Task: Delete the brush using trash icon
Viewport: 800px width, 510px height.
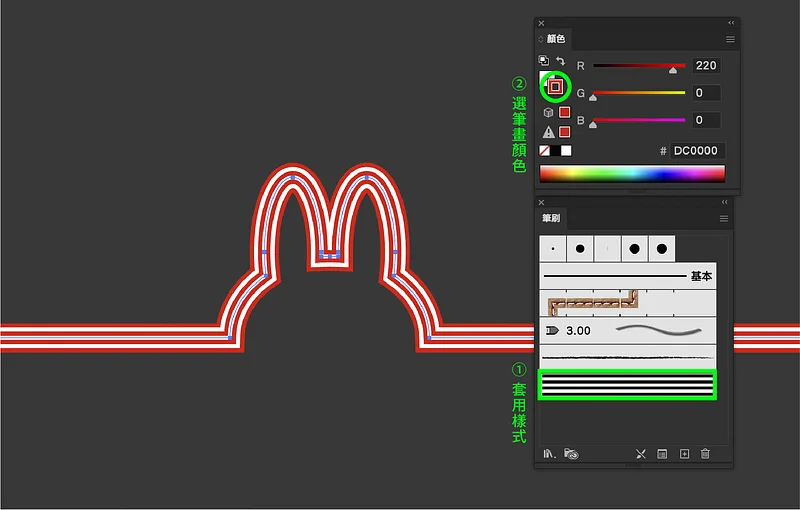Action: (705, 453)
